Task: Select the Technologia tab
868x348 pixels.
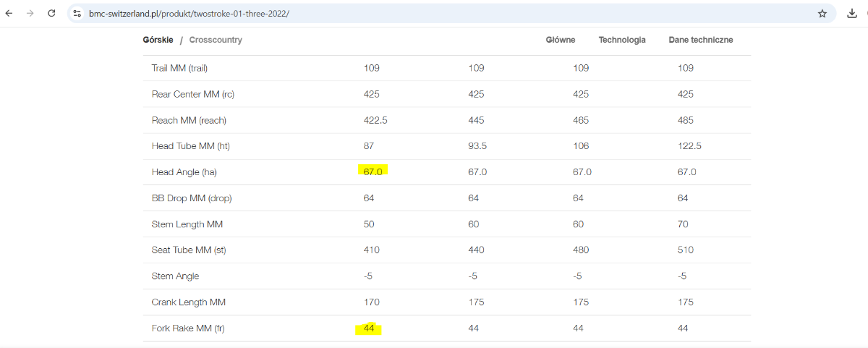Action: tap(622, 40)
